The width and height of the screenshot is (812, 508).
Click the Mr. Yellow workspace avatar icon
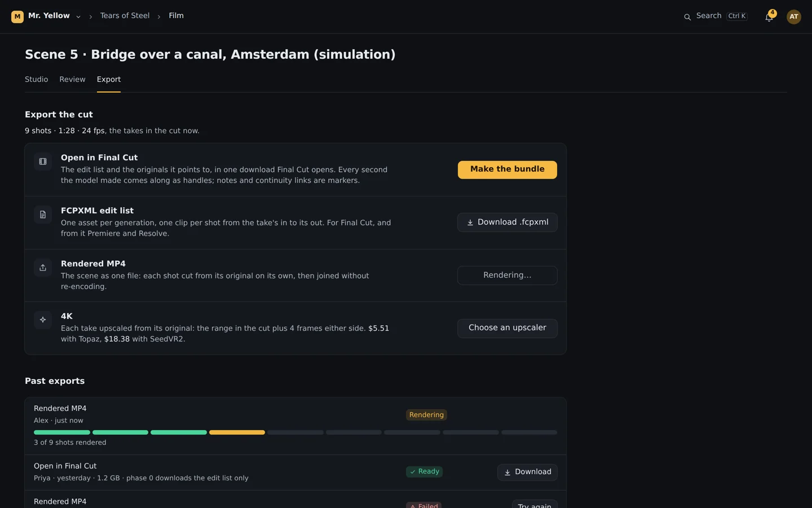point(17,16)
